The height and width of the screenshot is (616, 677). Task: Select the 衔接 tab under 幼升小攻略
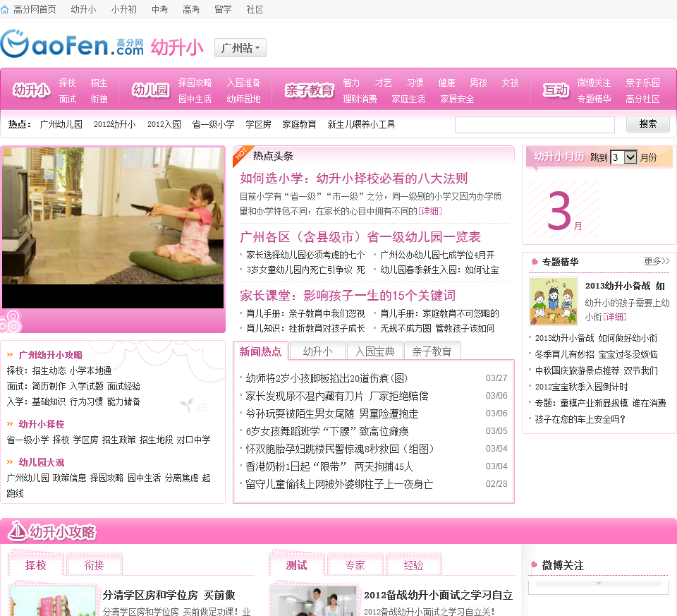tap(94, 565)
